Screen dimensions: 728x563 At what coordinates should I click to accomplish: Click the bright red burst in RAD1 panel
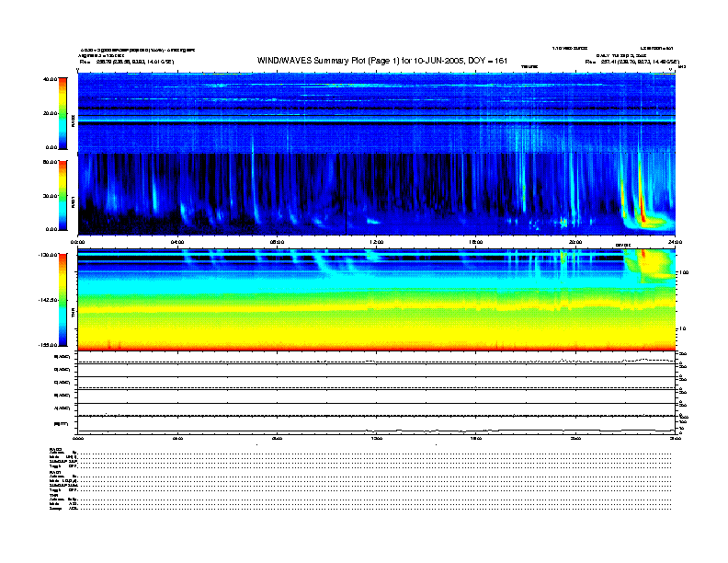click(x=643, y=200)
